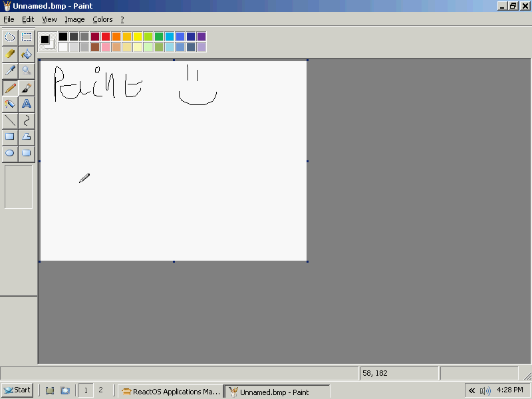532x399 pixels.
Task: Pick the Ellipse shape tool
Action: point(10,154)
